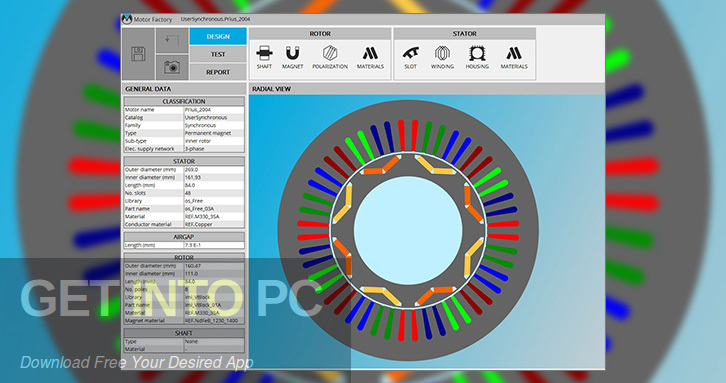Open the rotor Shaft settings
Screen dimensions: 726x383
[x=264, y=57]
